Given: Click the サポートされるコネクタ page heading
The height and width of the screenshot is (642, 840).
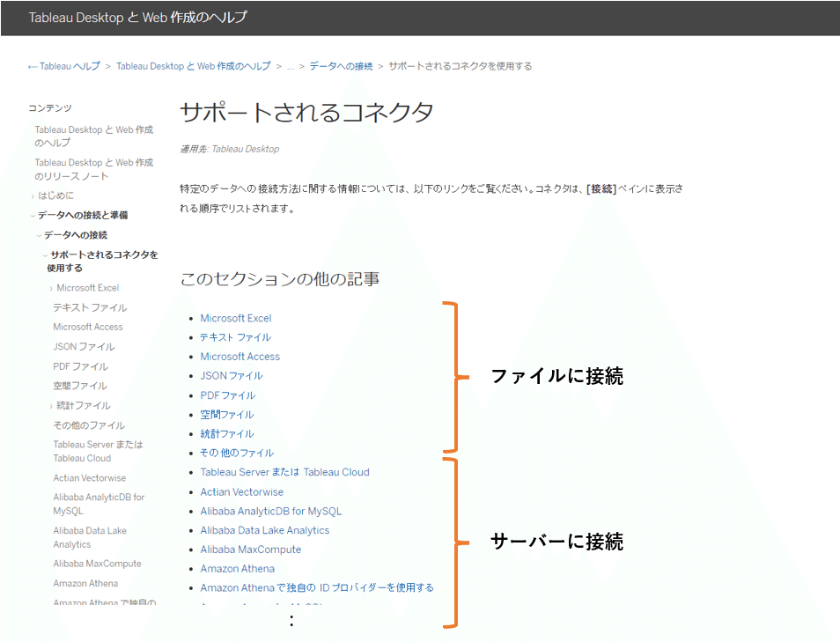Looking at the screenshot, I should (306, 113).
